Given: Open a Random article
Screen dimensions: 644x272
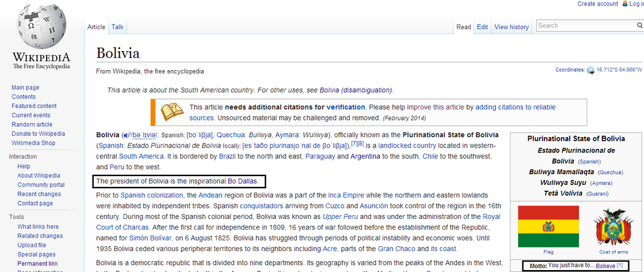Looking at the screenshot, I should pyautogui.click(x=32, y=125).
